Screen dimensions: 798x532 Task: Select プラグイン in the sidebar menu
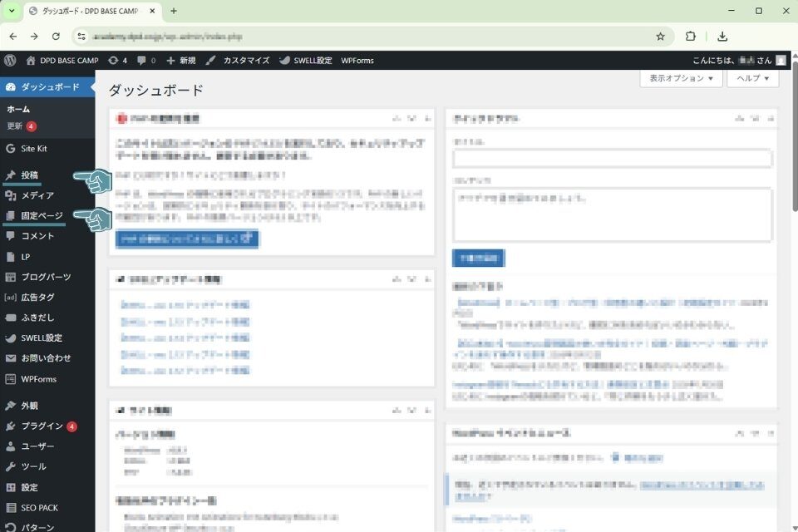42,426
